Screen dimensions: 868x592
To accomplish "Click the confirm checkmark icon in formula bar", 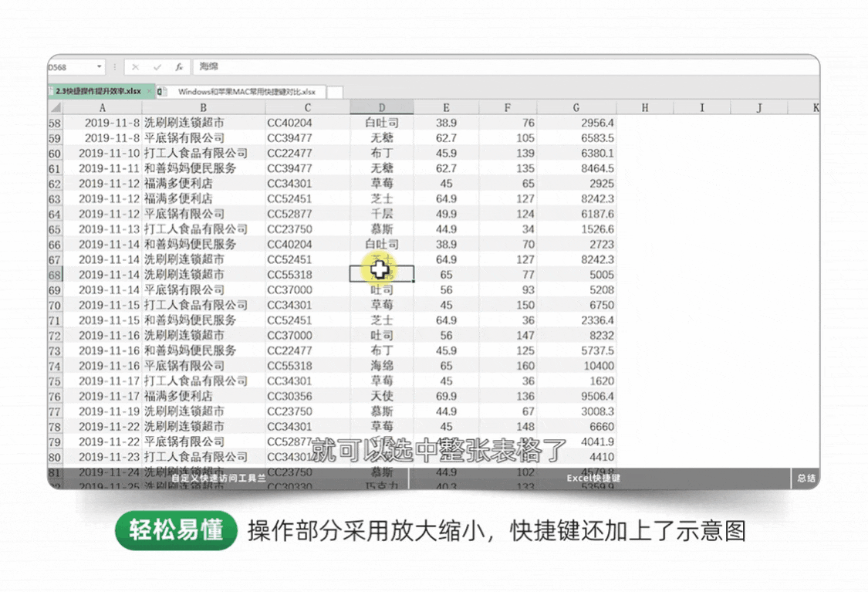I will click(157, 67).
